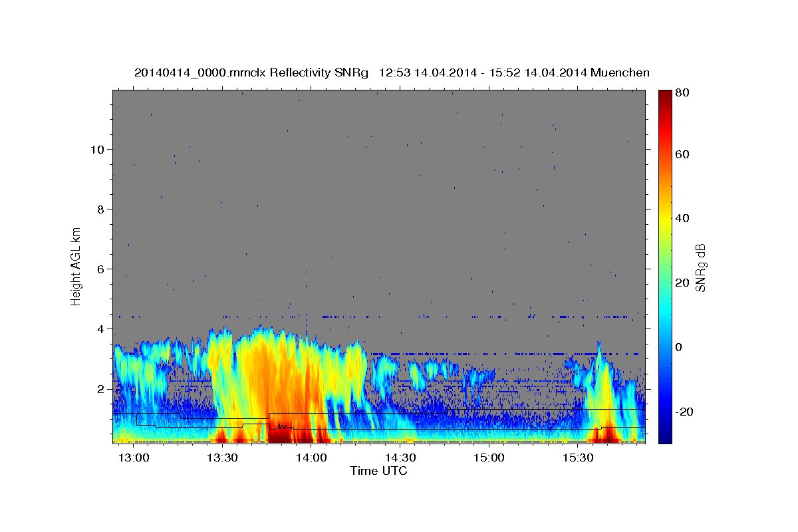Viewport: 798px width, 532px height.
Task: Click the 'SNRg dB' colorbar label
Action: click(x=700, y=267)
